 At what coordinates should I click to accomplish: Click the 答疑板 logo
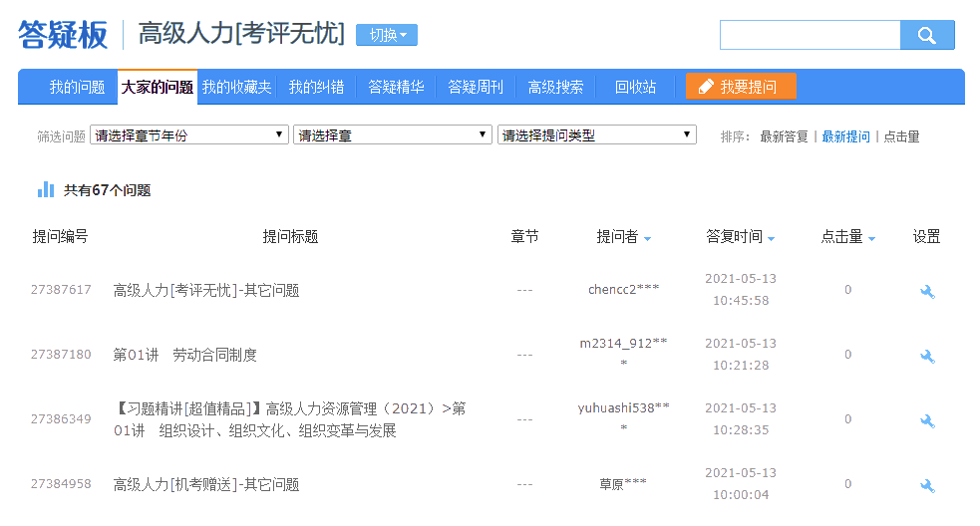pos(63,34)
